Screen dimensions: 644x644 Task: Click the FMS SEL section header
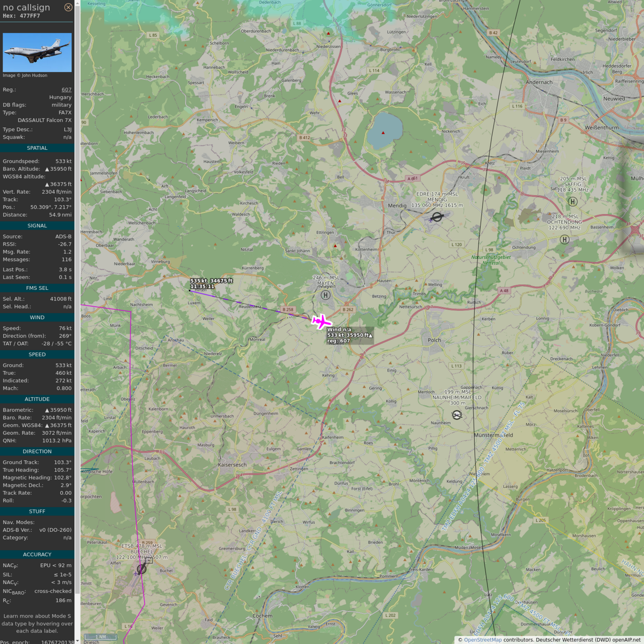(x=37, y=288)
